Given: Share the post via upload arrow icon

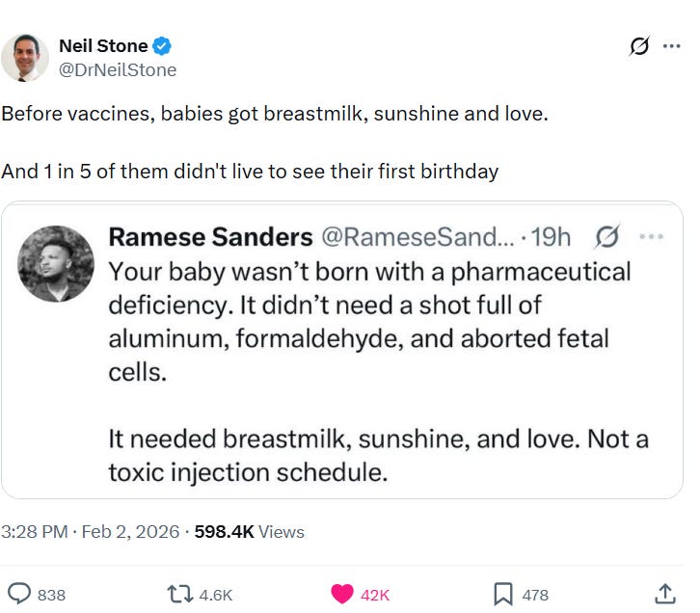Looking at the screenshot, I should click(x=664, y=594).
